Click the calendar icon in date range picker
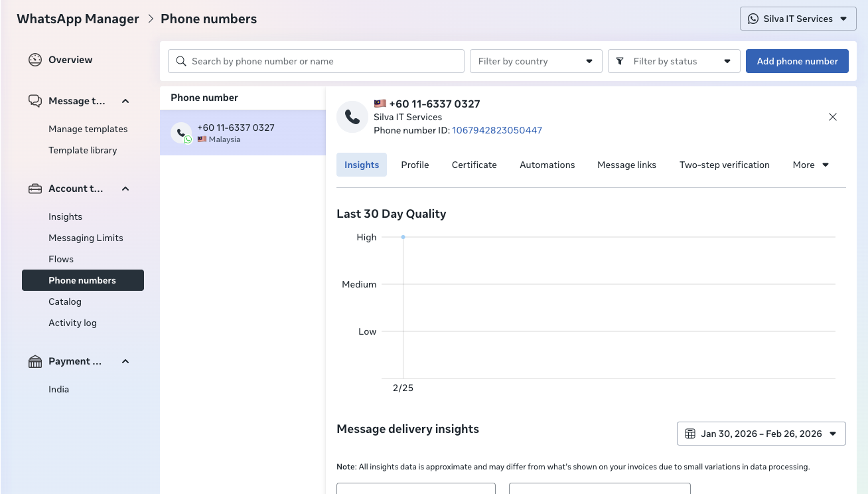 click(690, 434)
